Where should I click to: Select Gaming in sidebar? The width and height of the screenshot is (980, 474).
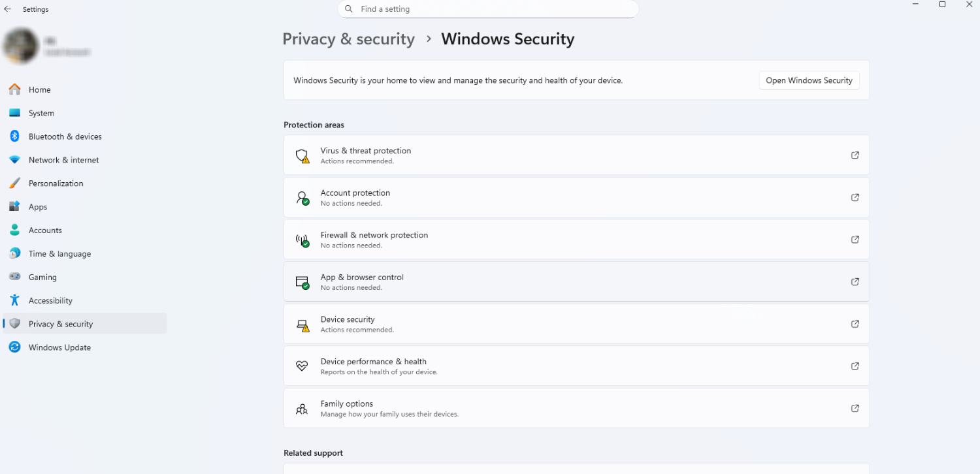tap(85, 277)
